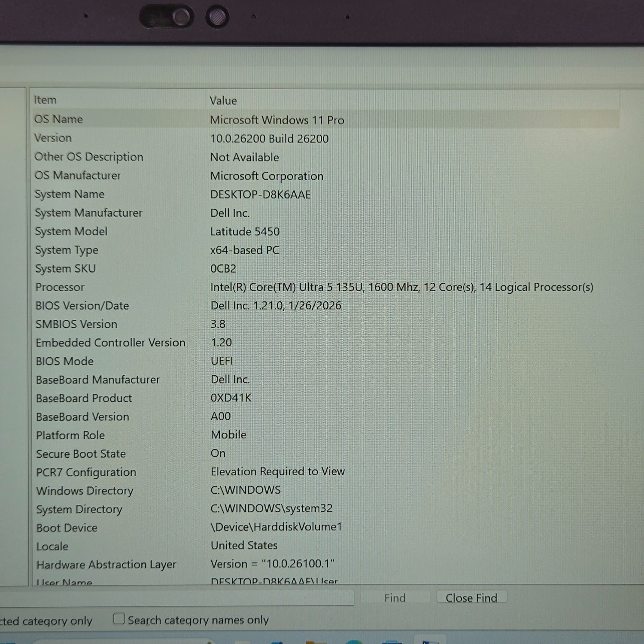This screenshot has width=644, height=644.
Task: Select the Locale item
Action: pos(52,546)
